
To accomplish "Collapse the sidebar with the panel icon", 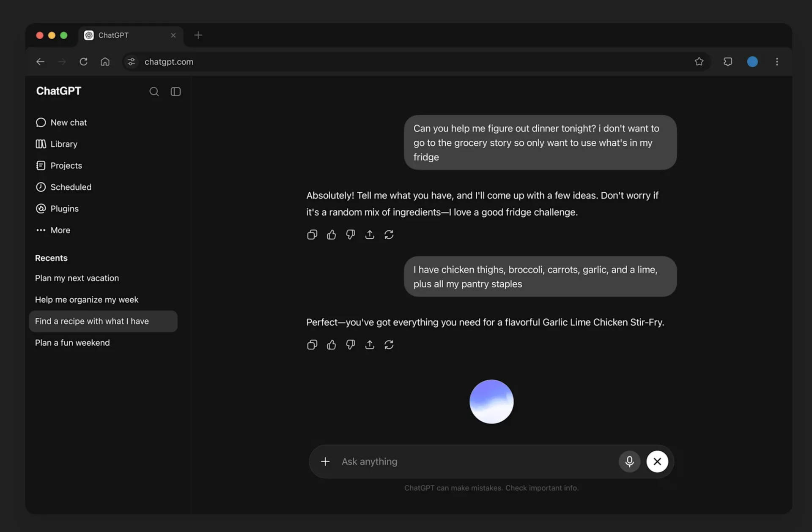I will [x=176, y=91].
